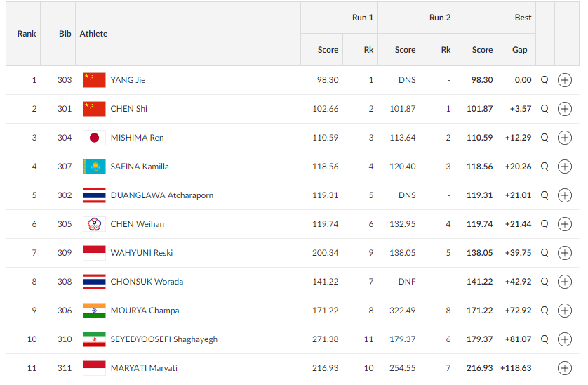Screen dimensions: 588x385
Task: Open plus icon on WAHYUNI Reski row
Action: [565, 253]
